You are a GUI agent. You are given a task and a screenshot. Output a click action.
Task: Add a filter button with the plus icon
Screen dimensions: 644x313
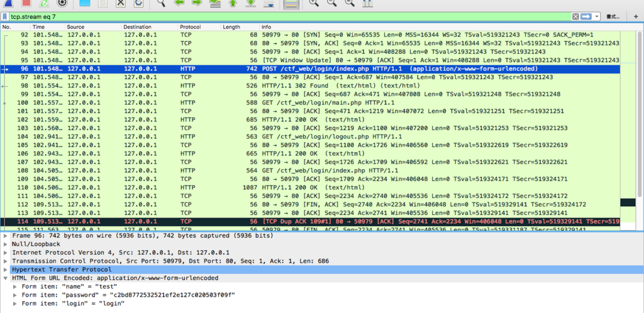click(x=636, y=17)
